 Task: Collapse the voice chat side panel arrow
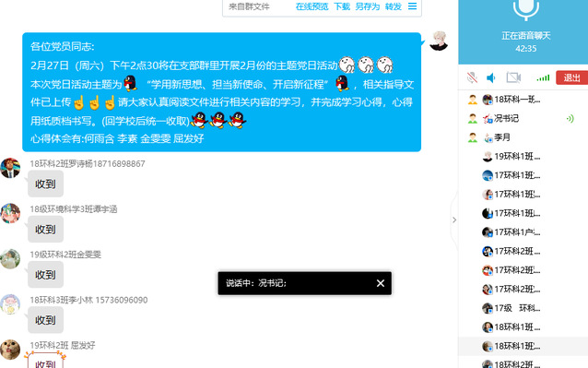coord(454,220)
